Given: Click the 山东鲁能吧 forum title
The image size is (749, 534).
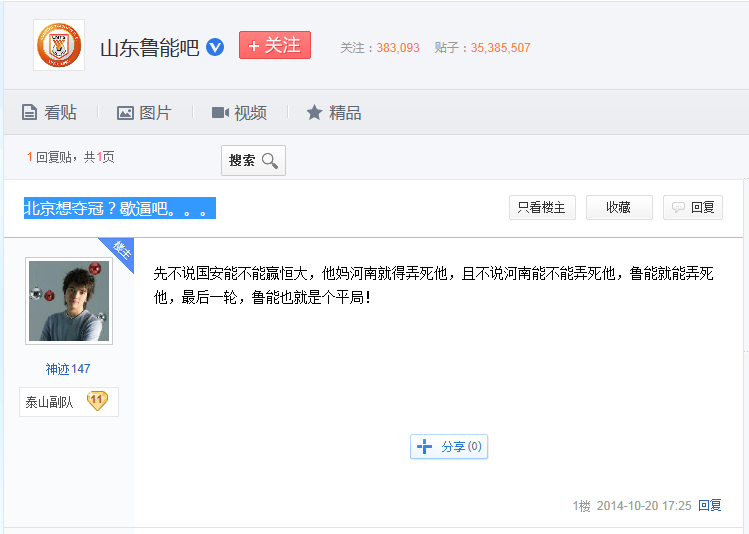Looking at the screenshot, I should pyautogui.click(x=150, y=48).
